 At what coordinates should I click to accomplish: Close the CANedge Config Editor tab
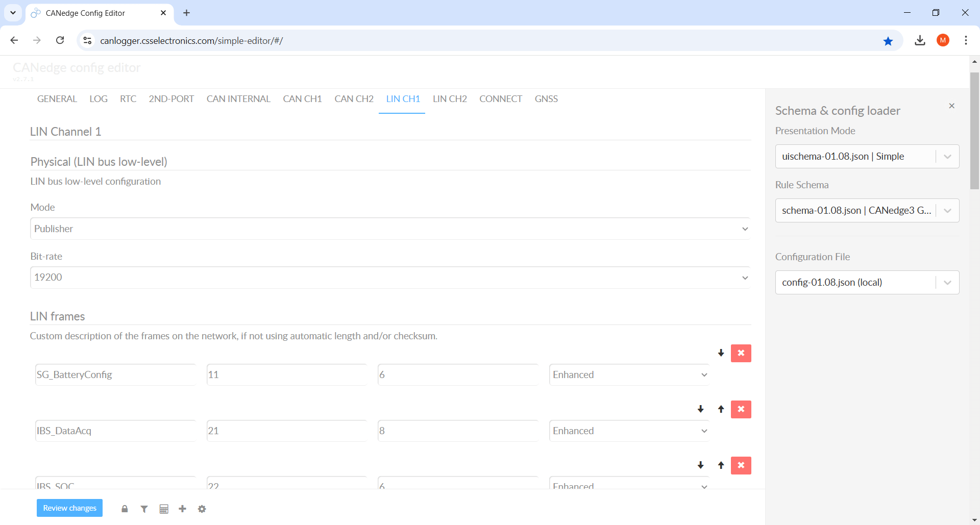pyautogui.click(x=163, y=13)
